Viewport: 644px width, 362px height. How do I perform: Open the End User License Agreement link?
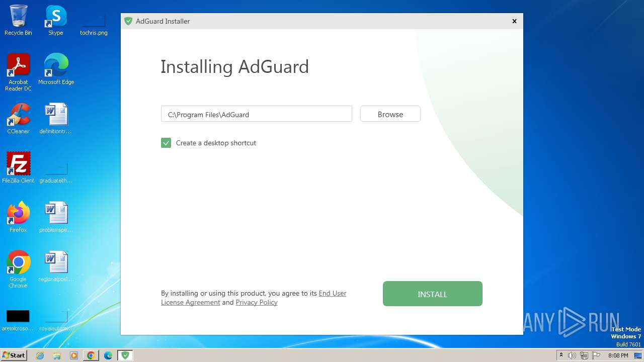[x=254, y=298]
